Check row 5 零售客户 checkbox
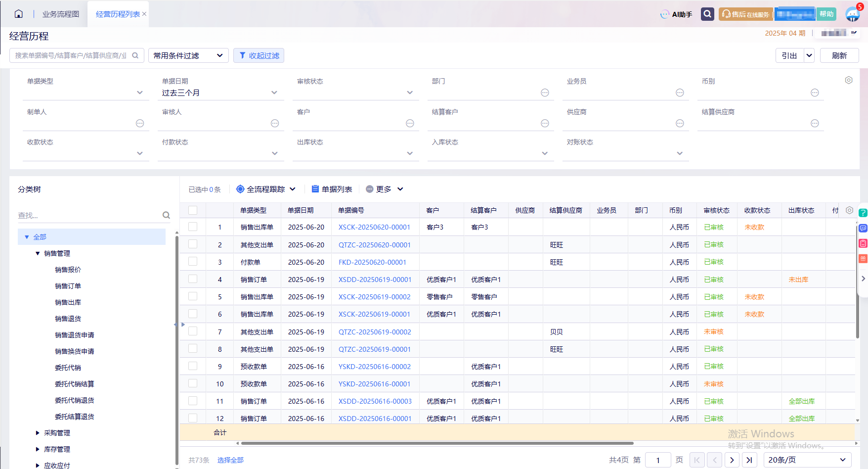 click(x=193, y=296)
